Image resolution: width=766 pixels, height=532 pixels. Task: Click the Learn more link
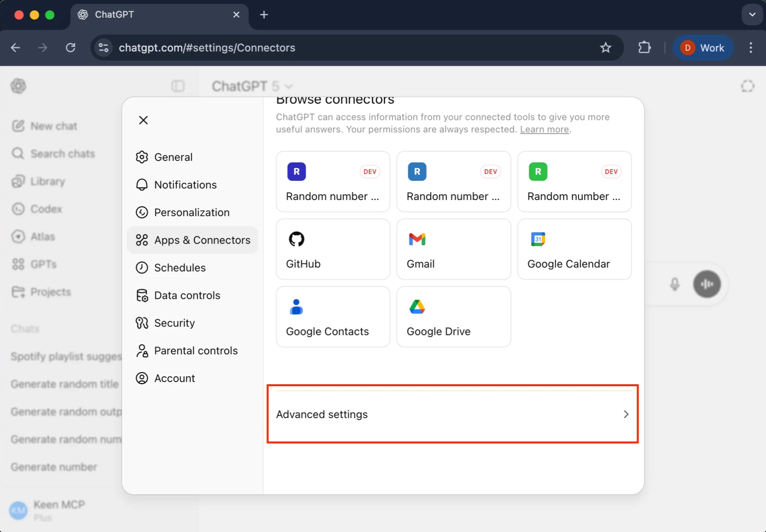tap(544, 129)
